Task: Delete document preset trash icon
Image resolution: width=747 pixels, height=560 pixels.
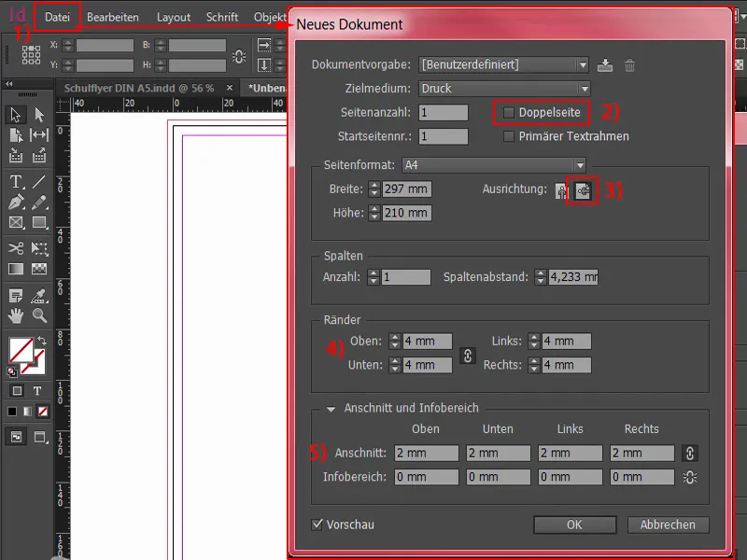Action: [629, 64]
